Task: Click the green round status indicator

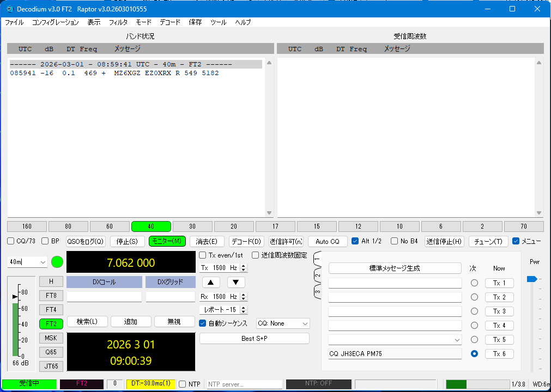Action: pos(57,262)
